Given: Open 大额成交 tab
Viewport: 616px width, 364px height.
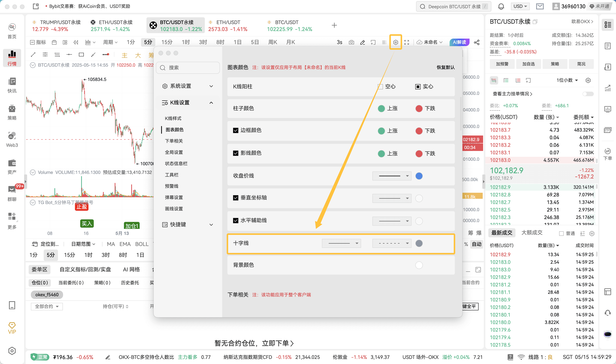Looking at the screenshot, I should click(x=532, y=233).
